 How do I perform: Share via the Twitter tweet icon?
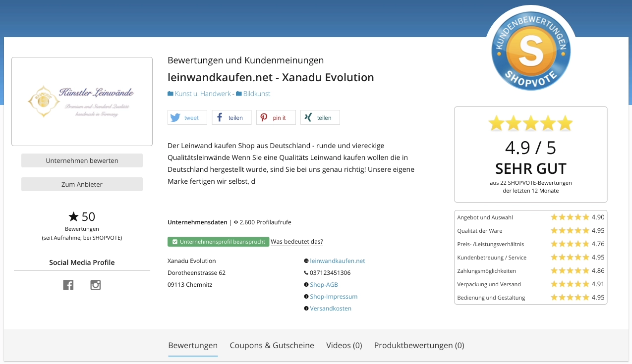coord(175,117)
